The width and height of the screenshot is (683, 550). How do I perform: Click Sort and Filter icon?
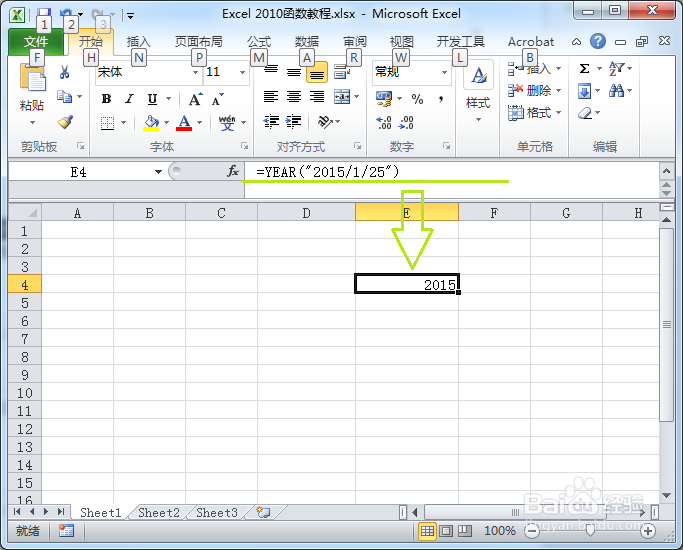click(616, 68)
